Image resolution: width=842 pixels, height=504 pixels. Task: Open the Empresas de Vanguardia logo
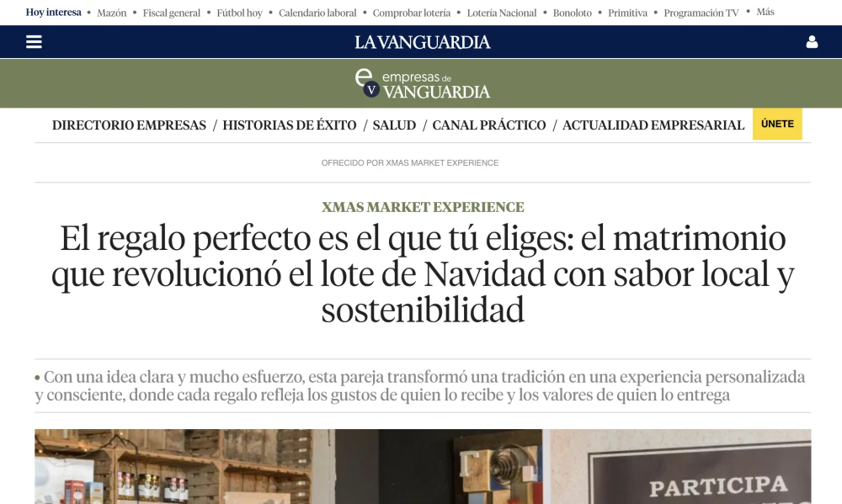click(x=422, y=84)
